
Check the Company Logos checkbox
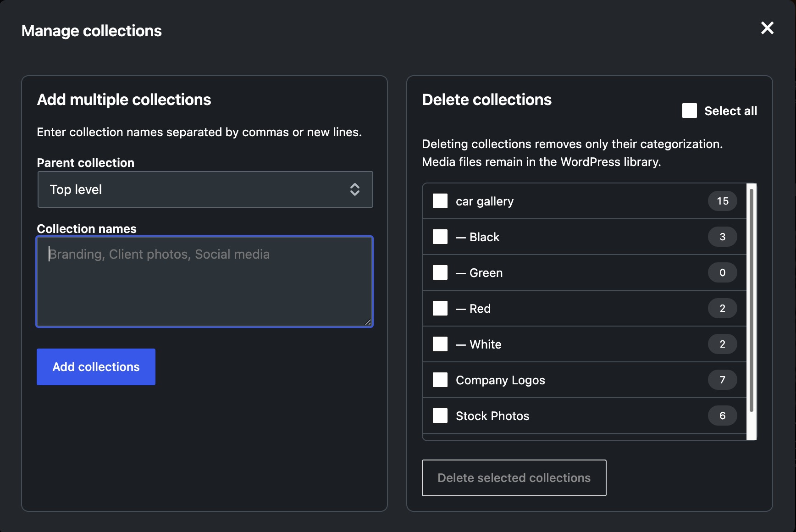point(440,380)
